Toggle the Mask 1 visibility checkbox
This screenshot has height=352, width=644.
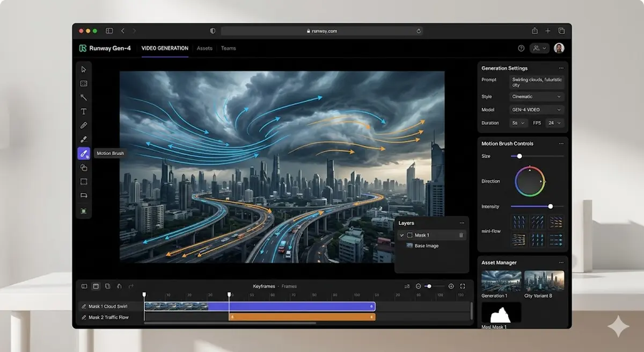point(402,235)
